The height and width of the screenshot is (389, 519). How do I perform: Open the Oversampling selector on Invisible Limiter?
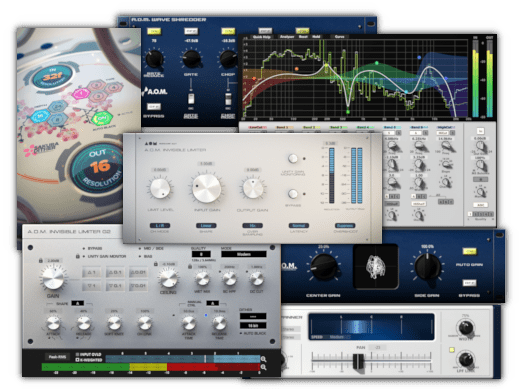click(252, 226)
